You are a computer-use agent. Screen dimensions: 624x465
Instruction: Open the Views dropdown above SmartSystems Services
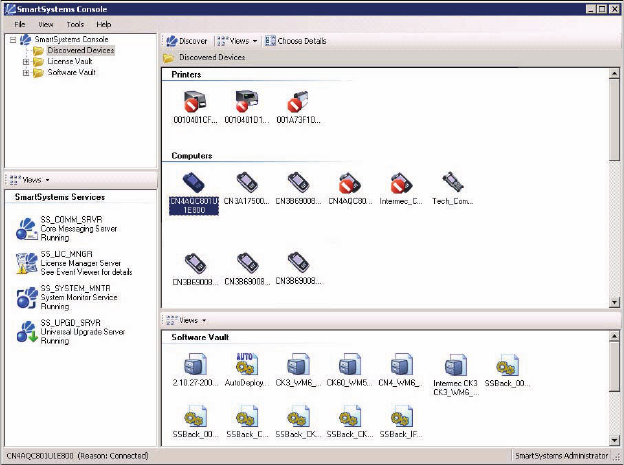(x=29, y=180)
